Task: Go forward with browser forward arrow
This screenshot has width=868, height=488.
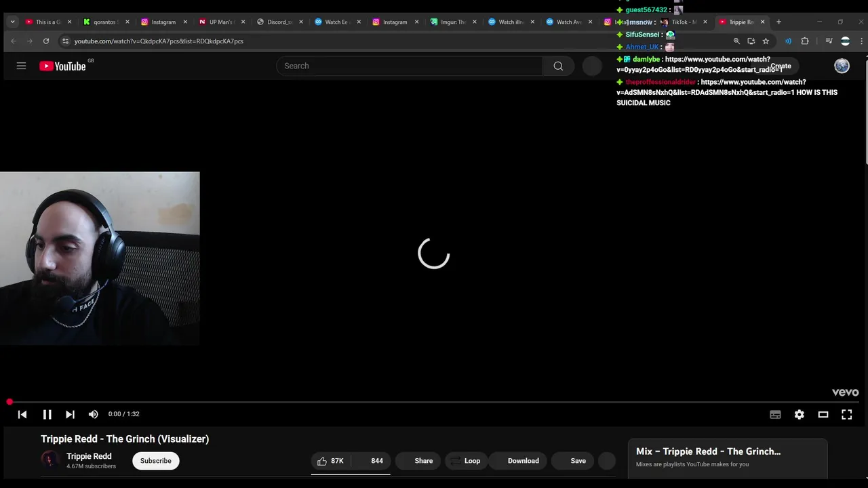Action: click(29, 41)
